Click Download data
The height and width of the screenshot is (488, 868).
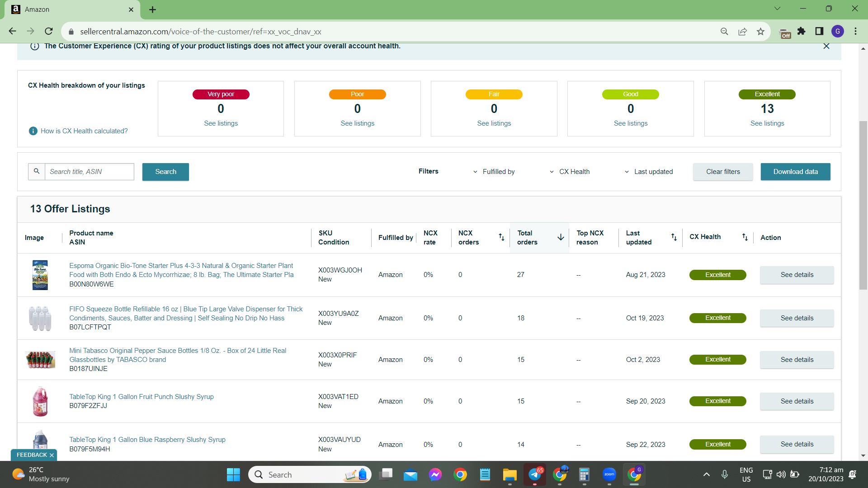click(x=795, y=172)
